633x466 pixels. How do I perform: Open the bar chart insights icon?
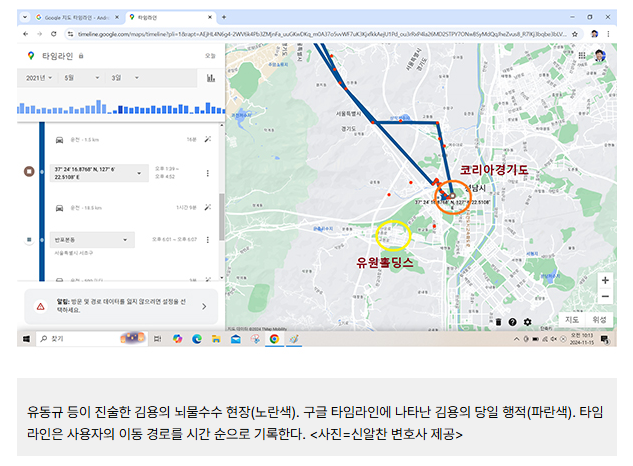[x=211, y=78]
